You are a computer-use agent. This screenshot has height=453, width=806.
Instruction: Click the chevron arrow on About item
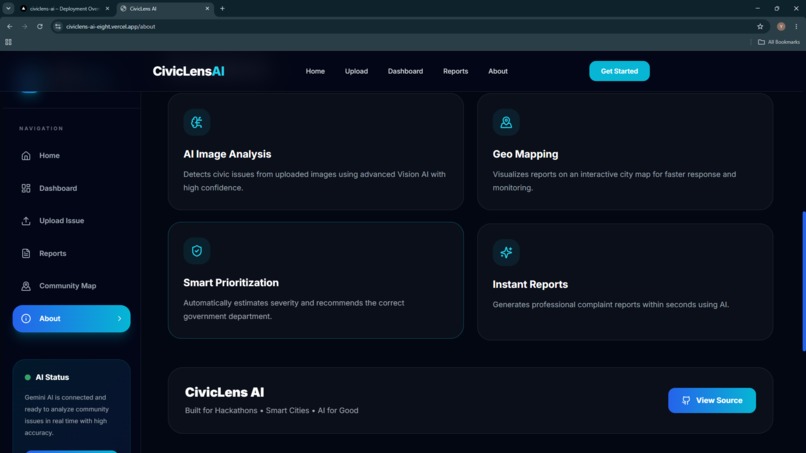click(x=119, y=319)
